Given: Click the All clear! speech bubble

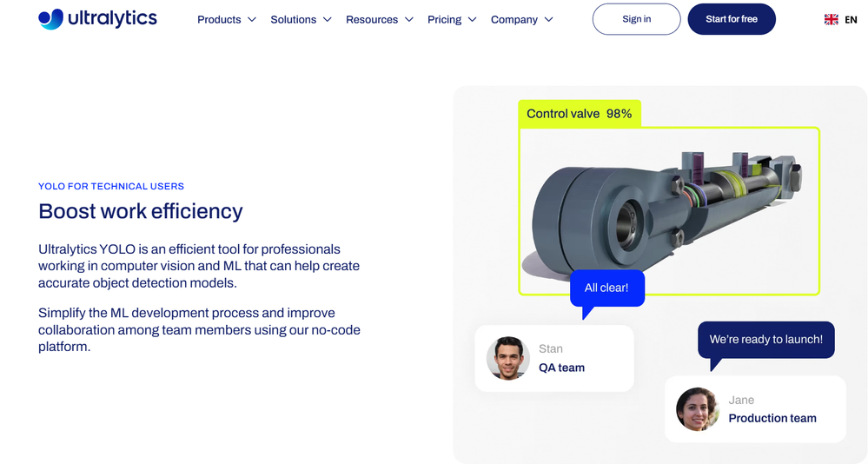Looking at the screenshot, I should pyautogui.click(x=606, y=288).
